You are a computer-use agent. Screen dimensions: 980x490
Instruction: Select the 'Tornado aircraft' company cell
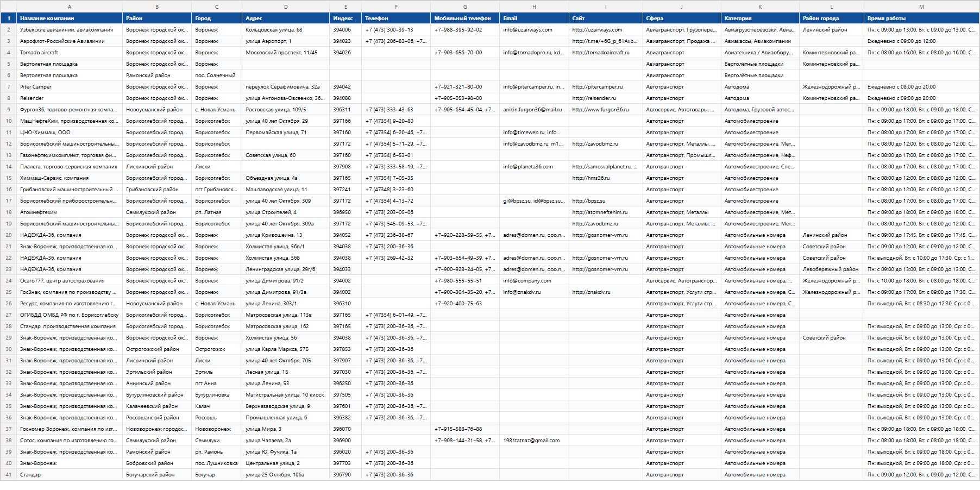tap(70, 53)
